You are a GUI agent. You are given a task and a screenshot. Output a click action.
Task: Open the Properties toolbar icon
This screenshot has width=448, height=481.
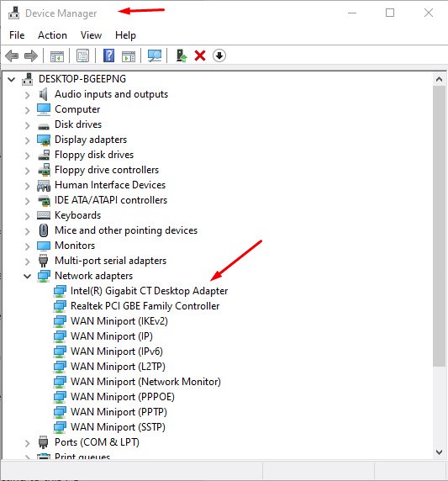point(83,55)
